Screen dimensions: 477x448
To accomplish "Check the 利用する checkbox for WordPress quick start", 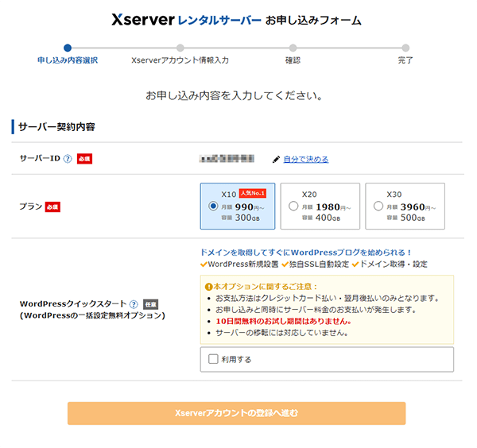I will point(213,359).
